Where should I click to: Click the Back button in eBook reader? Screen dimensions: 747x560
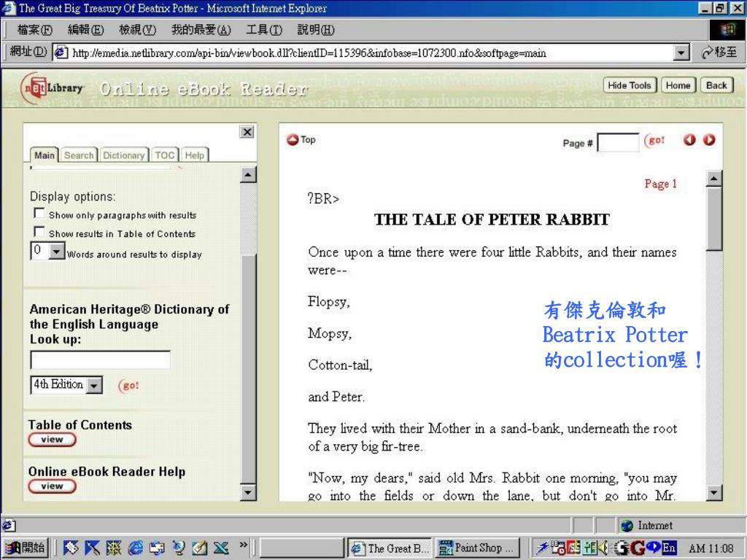[716, 85]
